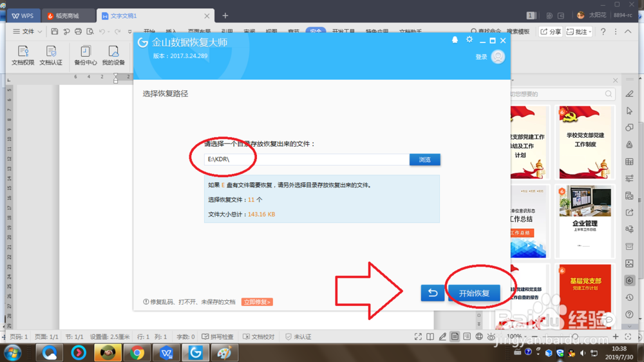Click the ruler indent marker
The width and height of the screenshot is (644, 362).
115,78
